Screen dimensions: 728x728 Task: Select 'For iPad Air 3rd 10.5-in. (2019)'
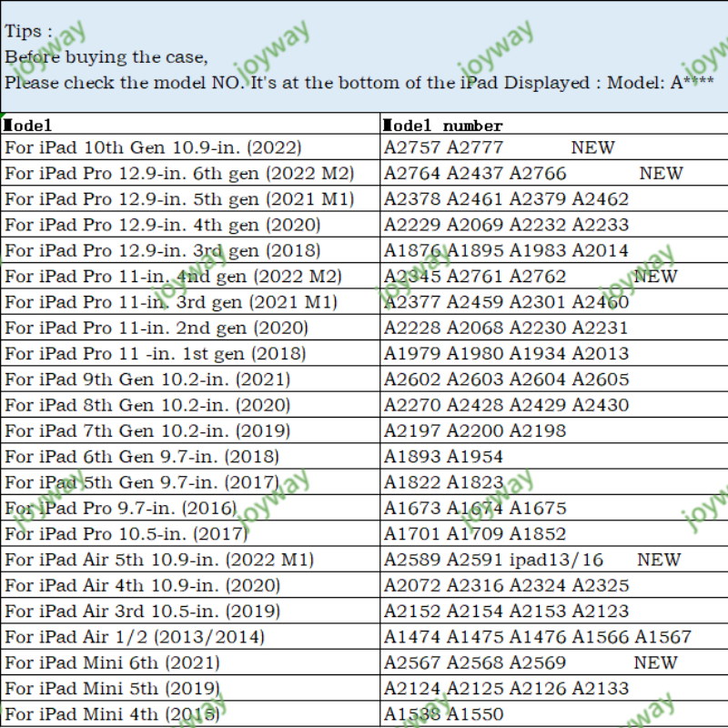click(x=190, y=611)
